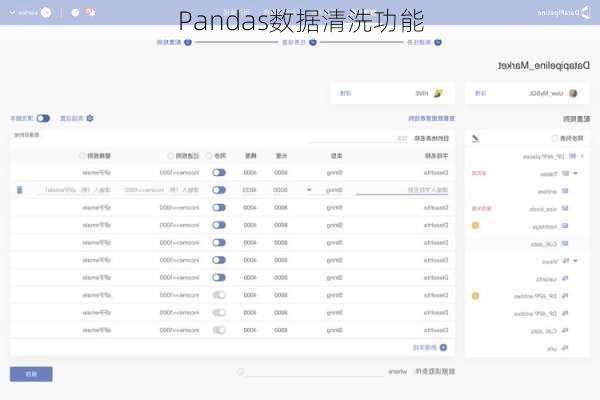
Task: Go to the second wizard step circle
Action: [313, 42]
